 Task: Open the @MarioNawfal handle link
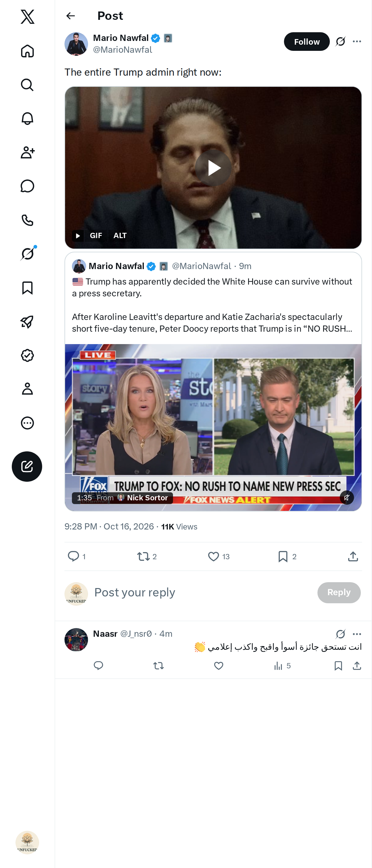(x=123, y=50)
